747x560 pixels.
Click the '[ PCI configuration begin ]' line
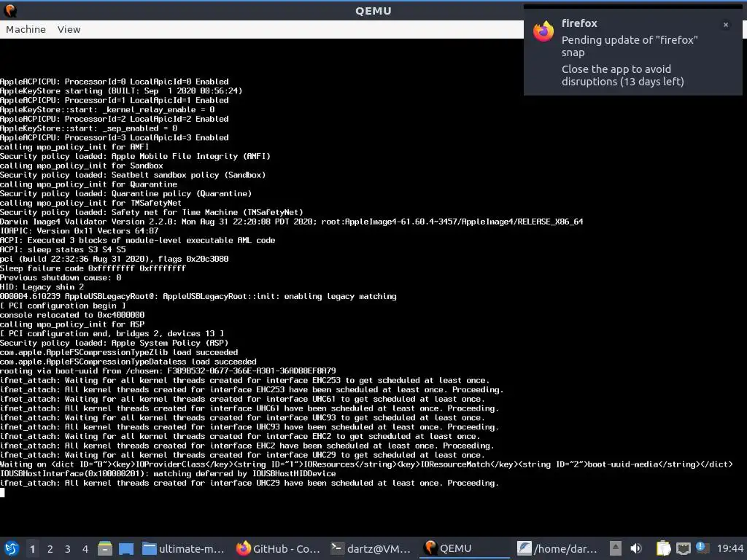coord(63,306)
